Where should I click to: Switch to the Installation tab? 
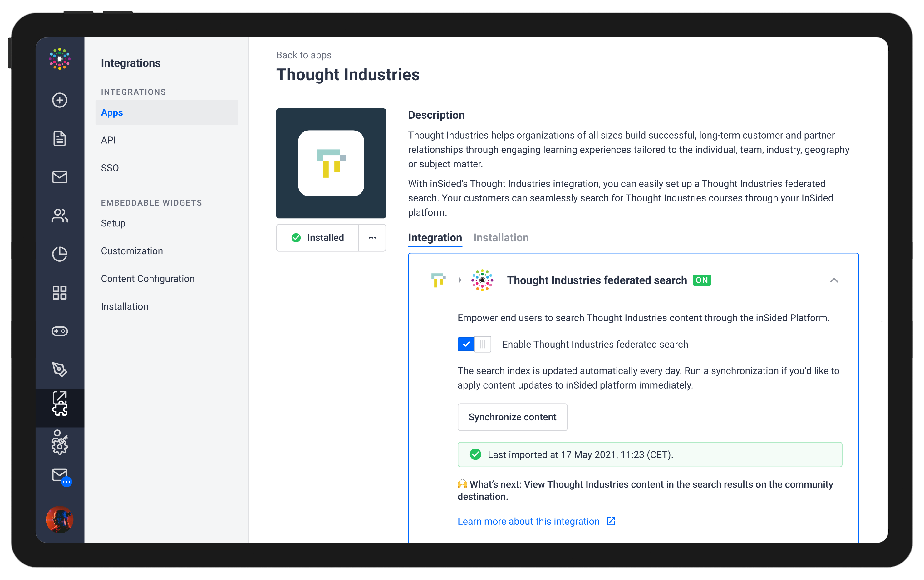click(501, 237)
